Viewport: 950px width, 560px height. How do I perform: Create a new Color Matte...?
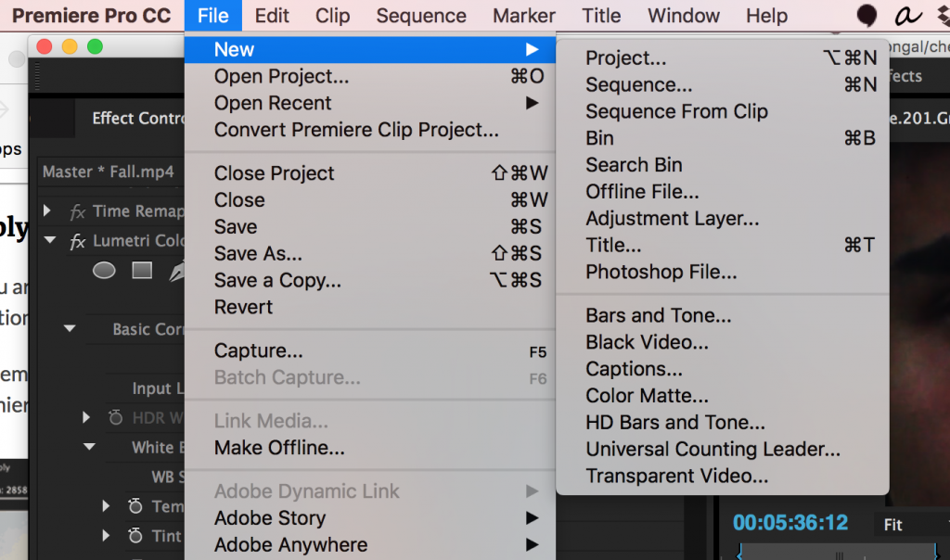point(722,395)
